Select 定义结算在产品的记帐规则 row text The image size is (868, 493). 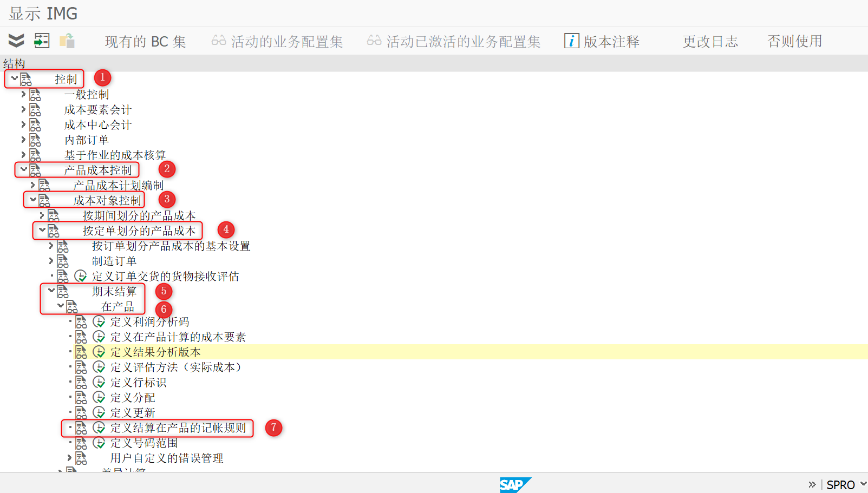click(x=178, y=428)
